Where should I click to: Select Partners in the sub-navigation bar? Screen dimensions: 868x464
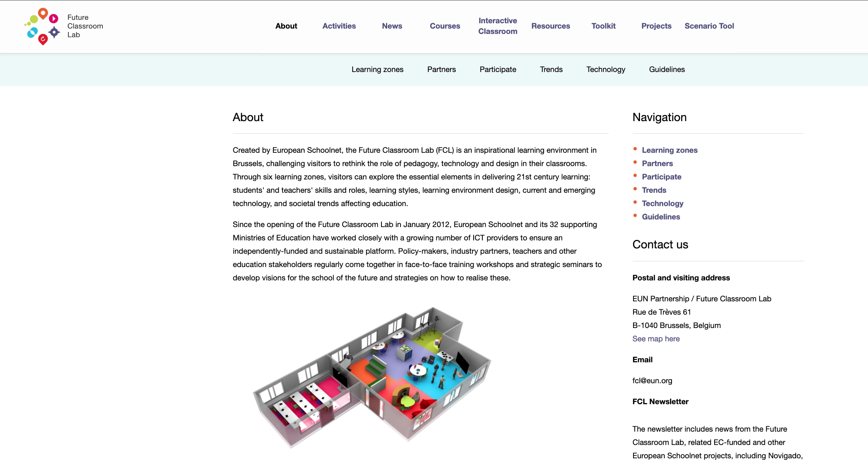441,69
